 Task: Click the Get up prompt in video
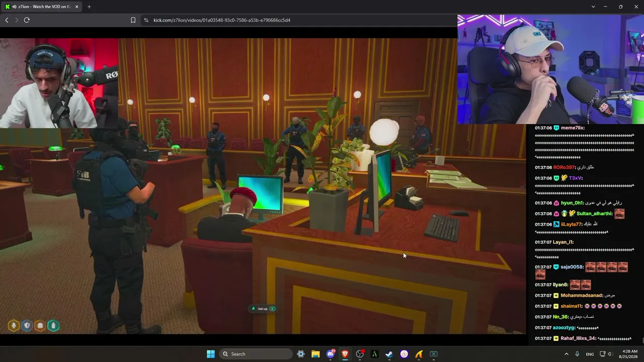pyautogui.click(x=263, y=309)
